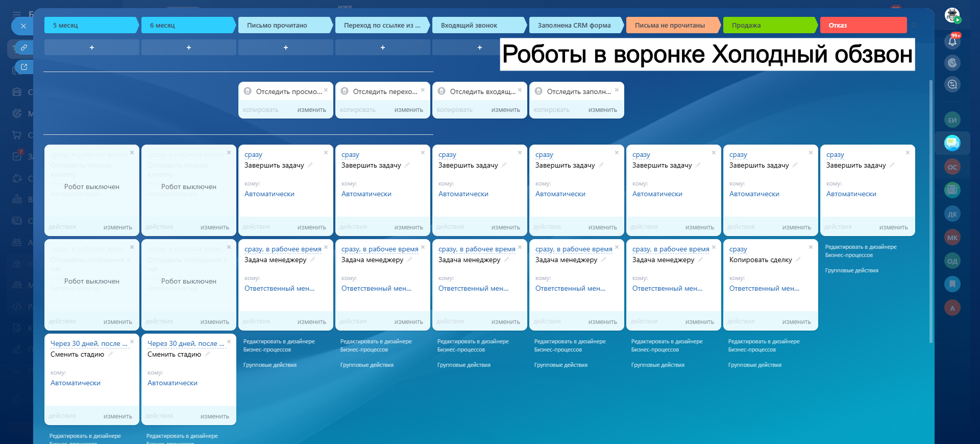This screenshot has width=980, height=444.
Task: Open 'действия' menu under 'Копировать сделку' robot
Action: (741, 321)
